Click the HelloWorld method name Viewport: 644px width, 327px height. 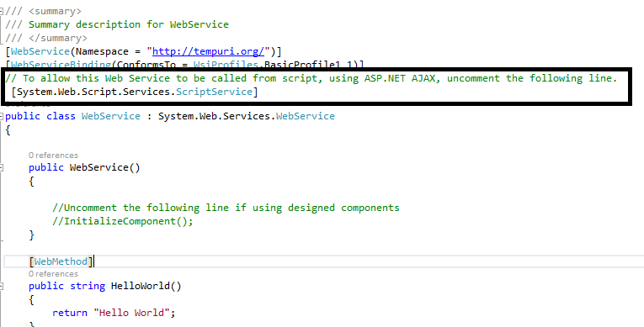tap(140, 286)
